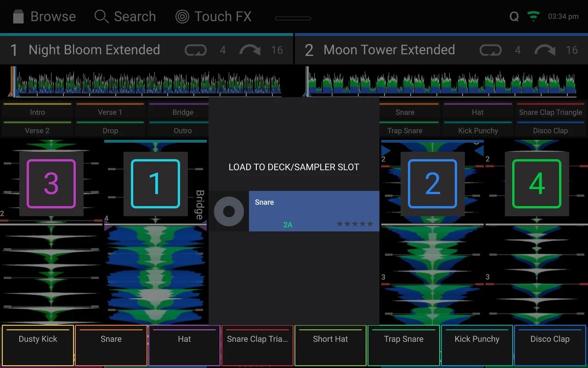The image size is (588, 368).
Task: Toggle the loop icon on deck 1
Action: 195,50
